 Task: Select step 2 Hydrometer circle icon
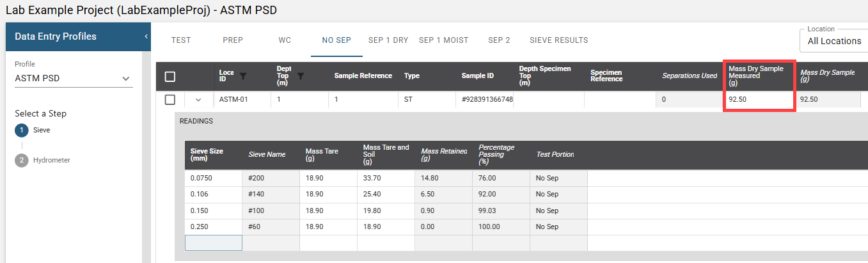coord(21,160)
